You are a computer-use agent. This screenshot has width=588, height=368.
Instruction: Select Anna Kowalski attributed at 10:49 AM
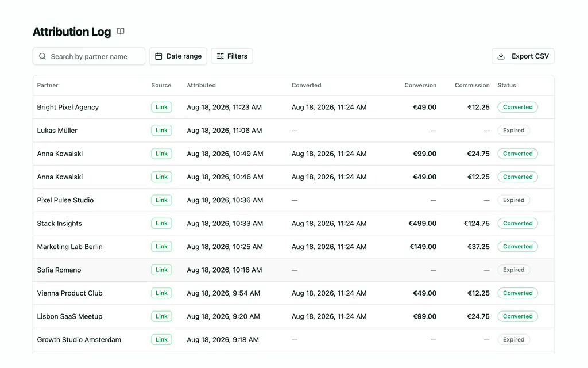tap(60, 154)
